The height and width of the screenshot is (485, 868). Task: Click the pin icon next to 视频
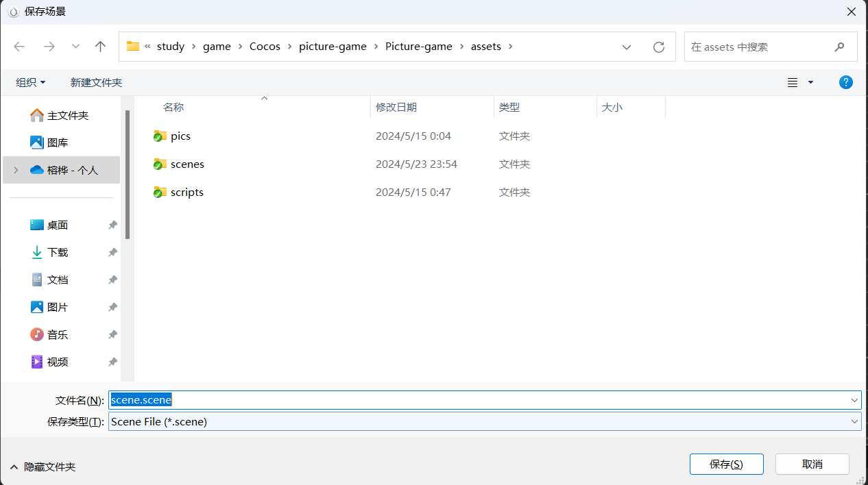coord(112,362)
